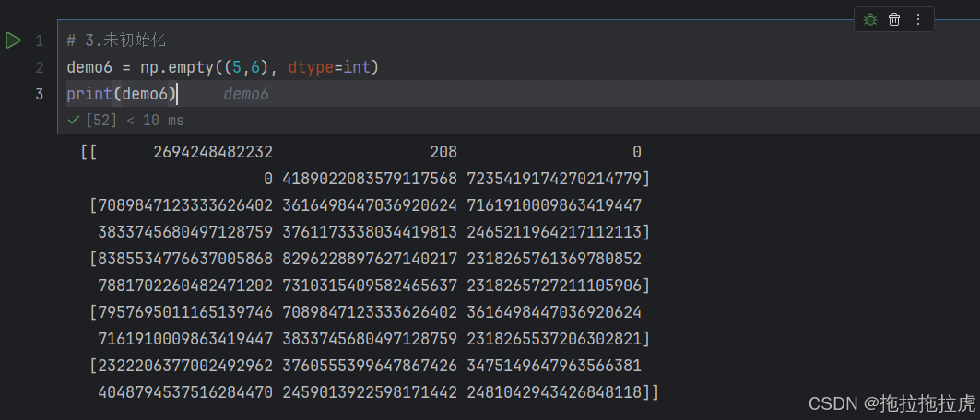Click the output value 7310315409582465637
Viewport: 980px width, 420px height.
click(x=370, y=286)
